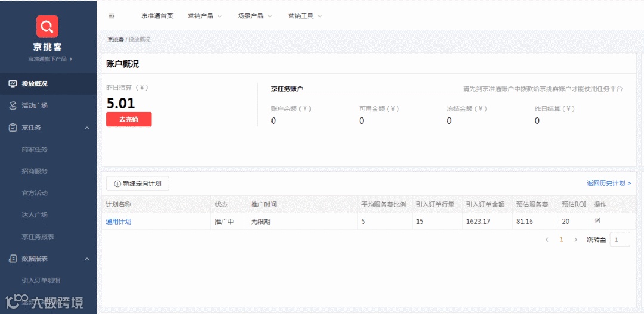Toggle the sidebar collapse hamburger icon
Image resolution: width=644 pixels, height=314 pixels.
coord(112,16)
